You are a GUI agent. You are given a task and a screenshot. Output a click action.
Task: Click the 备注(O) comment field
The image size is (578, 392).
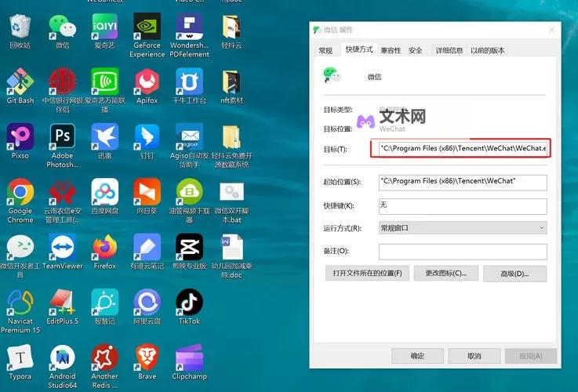463,252
